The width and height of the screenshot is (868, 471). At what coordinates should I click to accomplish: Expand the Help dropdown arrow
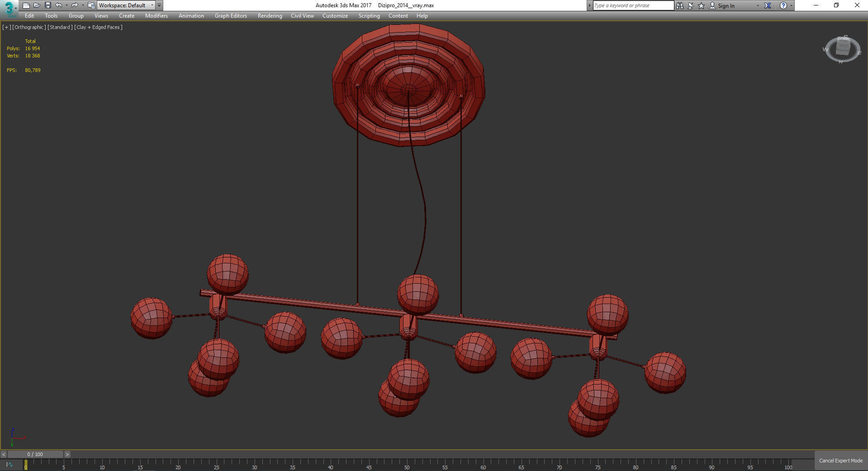tap(791, 5)
